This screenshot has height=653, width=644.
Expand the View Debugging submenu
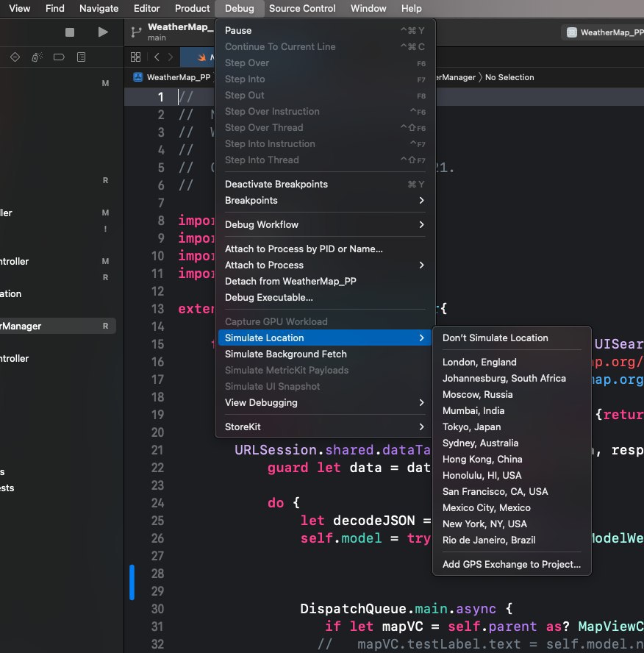325,402
